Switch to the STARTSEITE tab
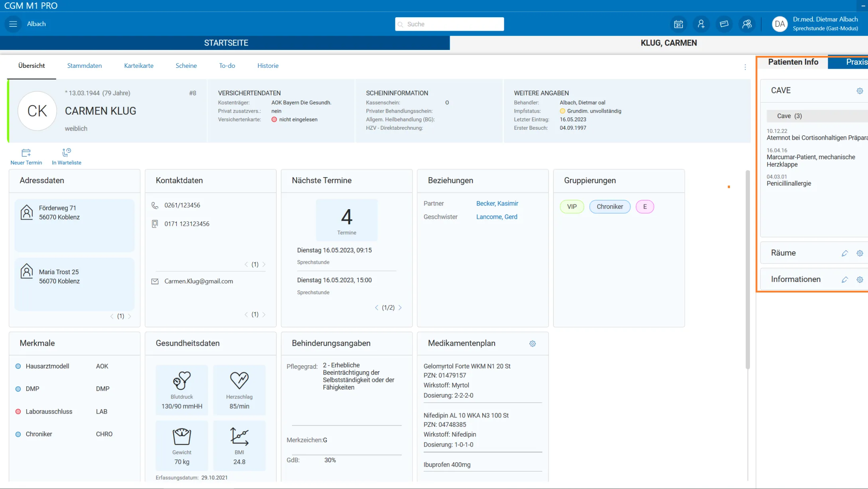Image resolution: width=868 pixels, height=489 pixels. 225,43
